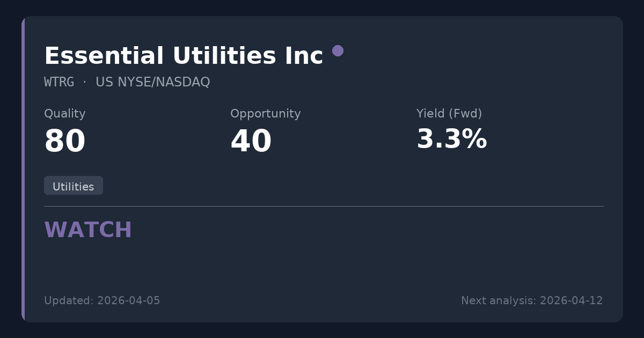
Task: Click the dark page background outside the card
Action: point(322,8)
